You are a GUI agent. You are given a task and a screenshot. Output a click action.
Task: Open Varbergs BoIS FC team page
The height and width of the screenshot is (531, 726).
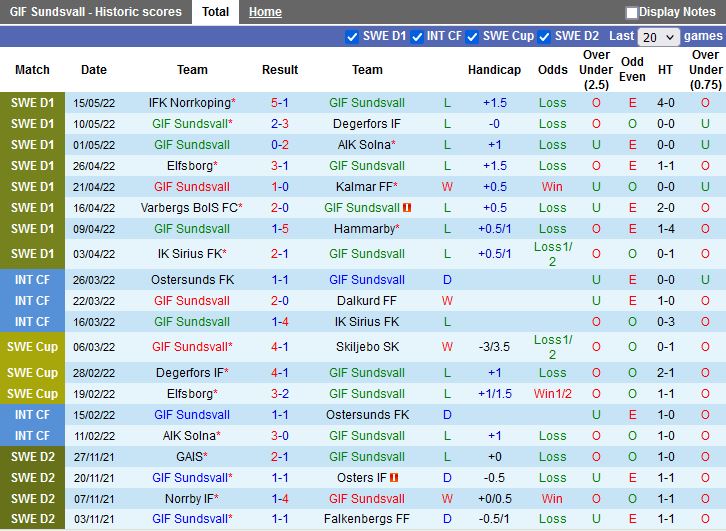point(189,208)
